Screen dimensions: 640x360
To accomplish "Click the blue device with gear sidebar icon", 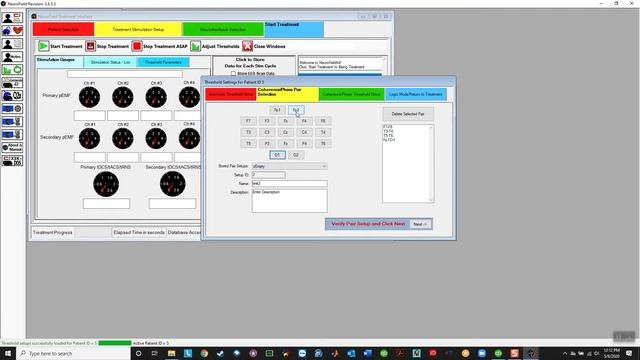I will pyautogui.click(x=12, y=109).
